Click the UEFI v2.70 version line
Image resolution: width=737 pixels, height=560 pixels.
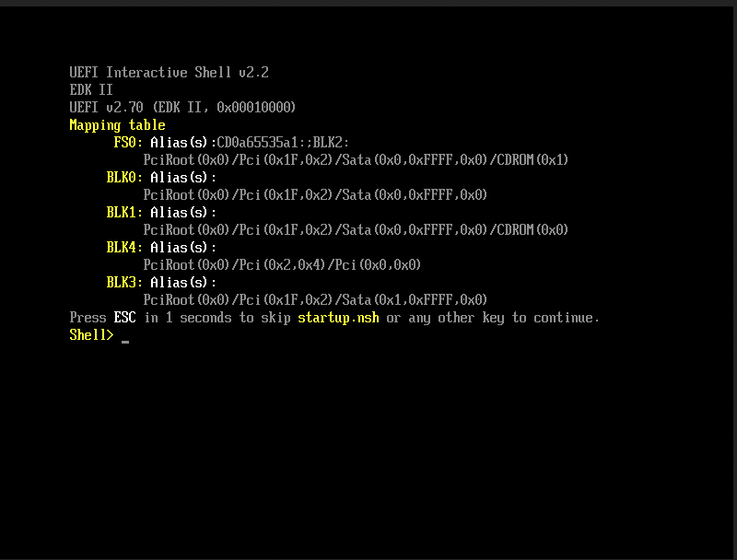[182, 108]
